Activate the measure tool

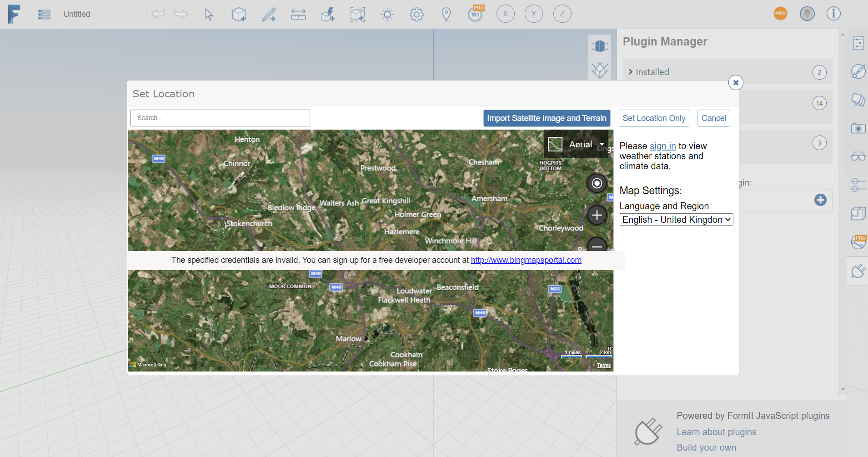click(298, 14)
